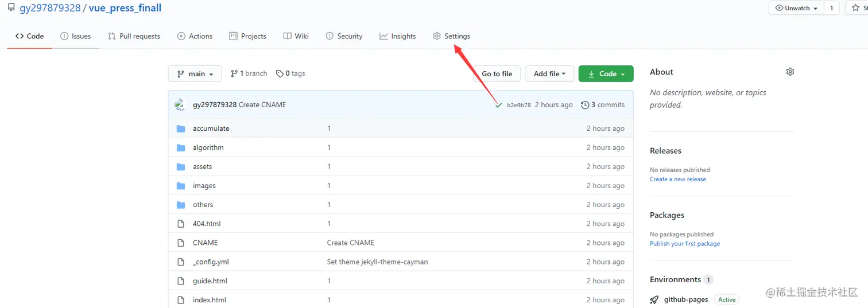Click the images folder icon
868x308 pixels.
tap(181, 186)
